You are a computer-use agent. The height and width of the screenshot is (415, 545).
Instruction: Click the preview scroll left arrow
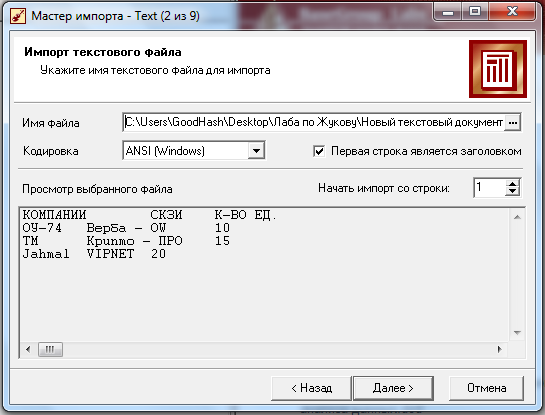(x=28, y=349)
